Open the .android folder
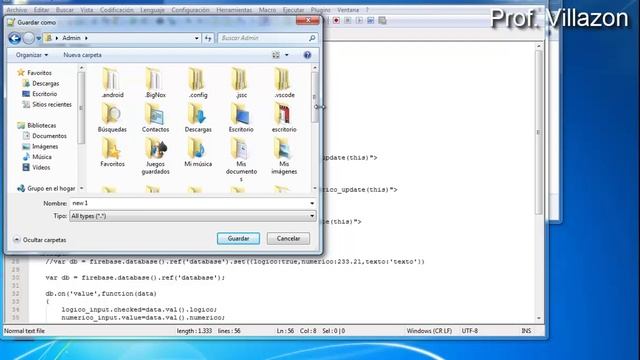The width and height of the screenshot is (640, 360). click(112, 83)
